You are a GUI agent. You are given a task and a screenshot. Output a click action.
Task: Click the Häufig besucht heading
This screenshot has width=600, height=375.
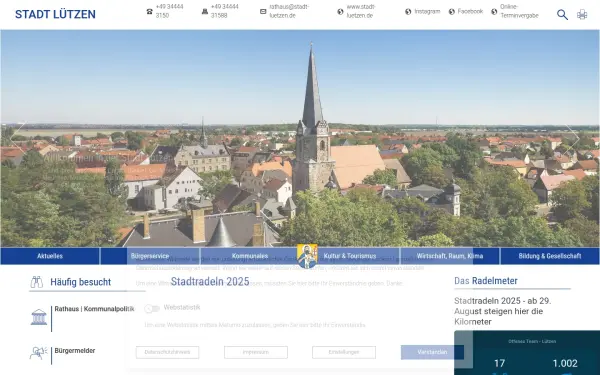coord(80,282)
